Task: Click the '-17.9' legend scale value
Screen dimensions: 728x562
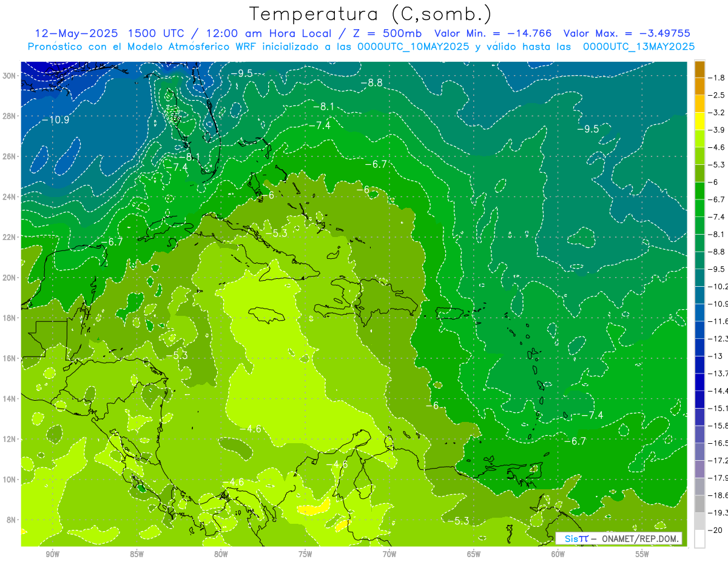Action: click(718, 477)
